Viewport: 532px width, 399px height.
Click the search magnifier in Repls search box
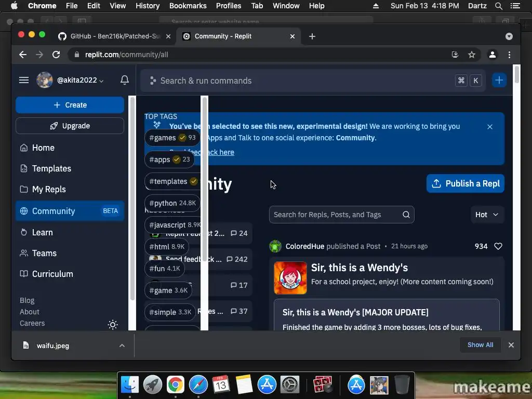tap(406, 215)
